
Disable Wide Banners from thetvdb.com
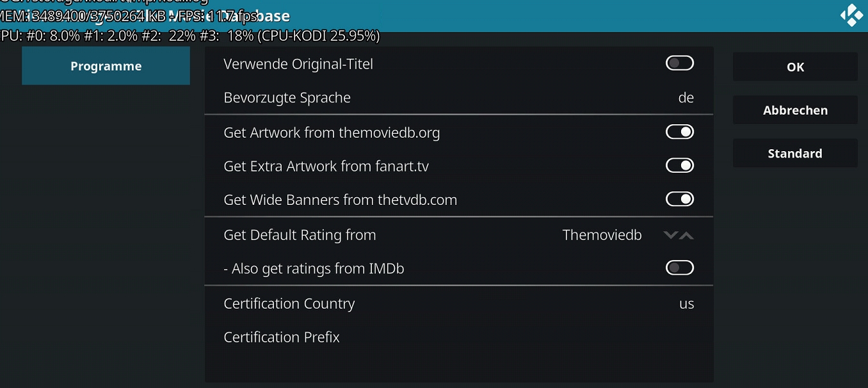680,199
